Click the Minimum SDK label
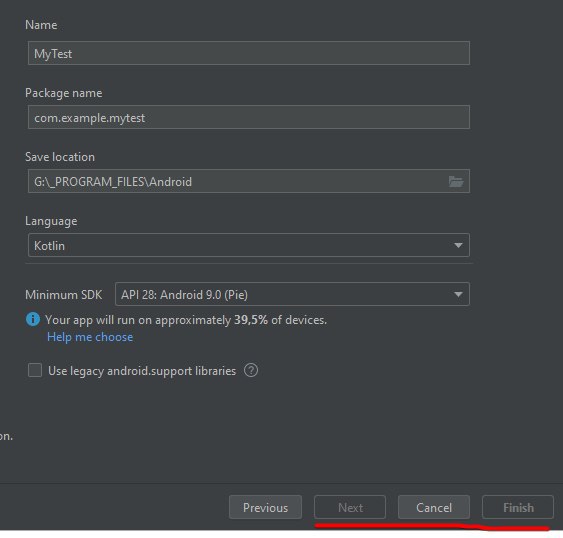Screen dimensions: 563x538 (x=64, y=295)
